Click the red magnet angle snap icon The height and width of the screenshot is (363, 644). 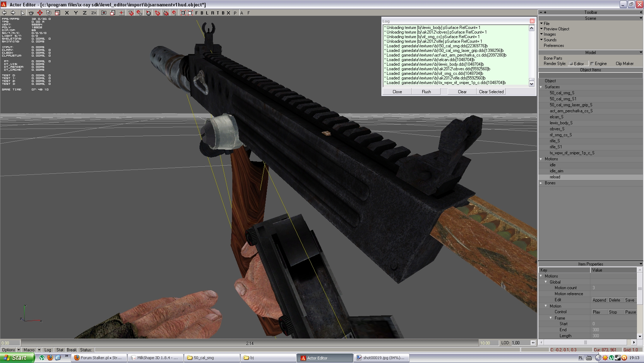157,13
